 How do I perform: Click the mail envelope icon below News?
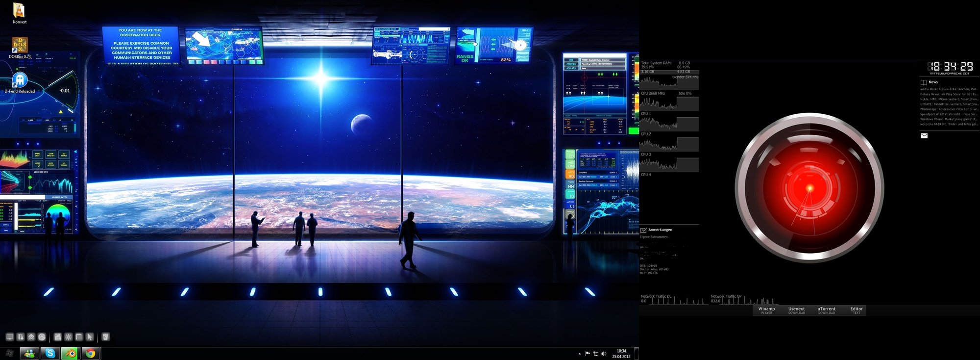(x=924, y=136)
